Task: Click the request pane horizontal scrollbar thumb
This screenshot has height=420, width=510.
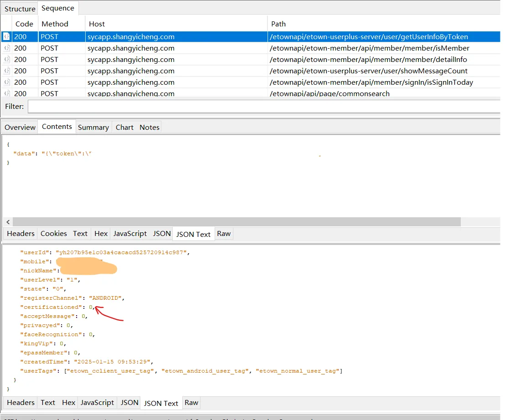Action: pyautogui.click(x=237, y=222)
